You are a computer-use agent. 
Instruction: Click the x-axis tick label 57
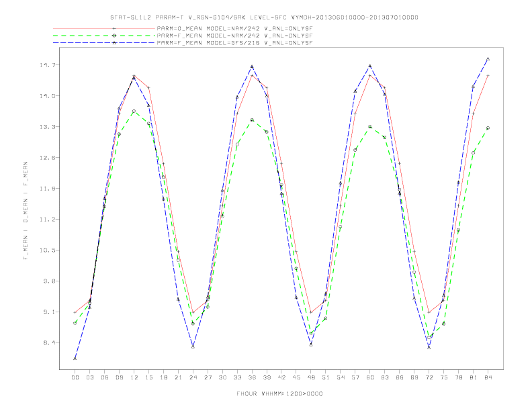tap(355, 377)
